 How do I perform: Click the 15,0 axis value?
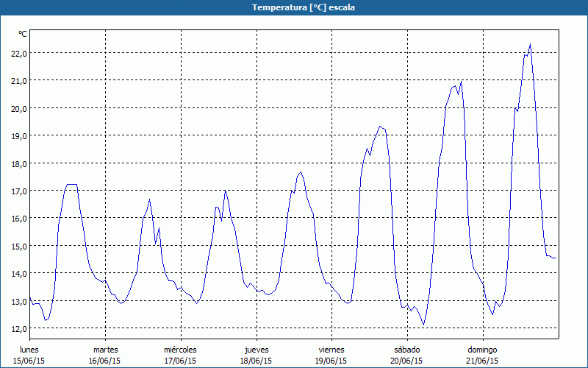point(19,247)
